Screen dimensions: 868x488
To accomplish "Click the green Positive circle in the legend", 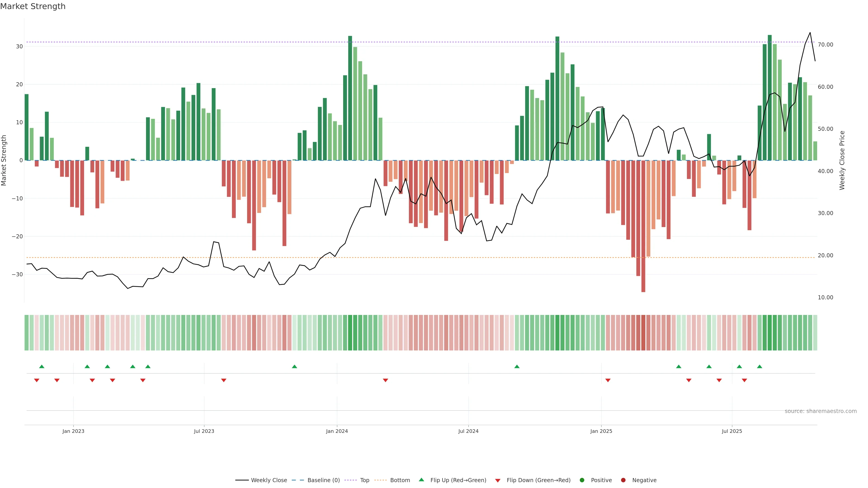I will click(x=582, y=480).
